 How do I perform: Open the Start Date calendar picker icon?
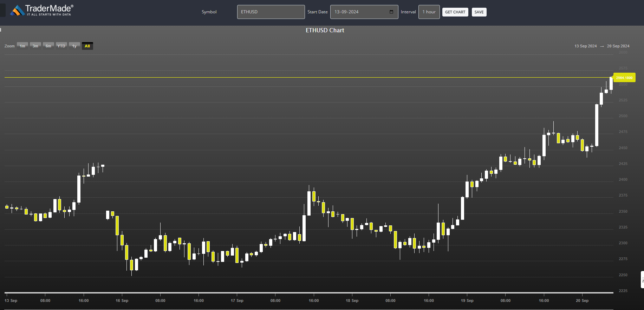point(391,12)
